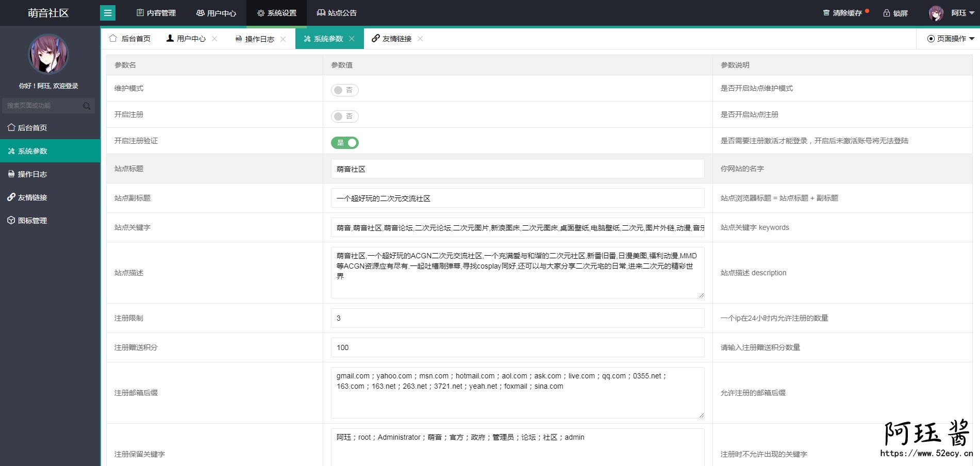Open 友情链接 in the sidebar
Image resolution: width=980 pixels, height=466 pixels.
32,197
